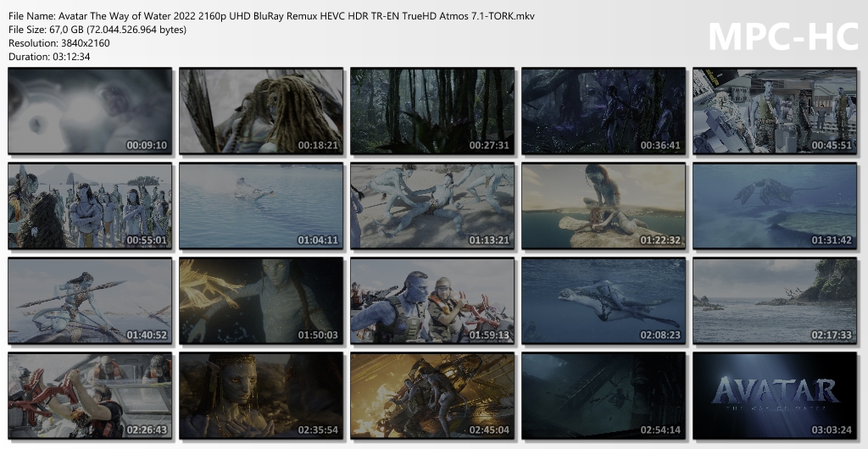Image resolution: width=868 pixels, height=449 pixels.
Task: Select the water thumbnail at 01:04:11
Action: click(x=261, y=206)
